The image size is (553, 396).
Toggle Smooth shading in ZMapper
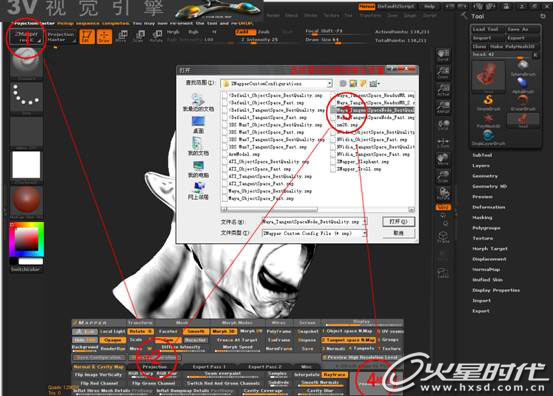[196, 331]
